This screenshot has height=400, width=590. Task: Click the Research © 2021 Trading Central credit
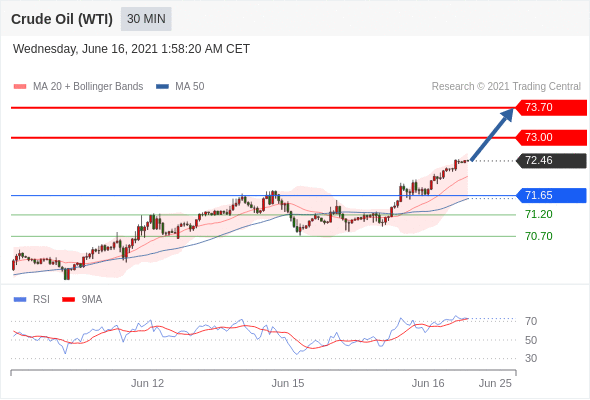coord(506,87)
